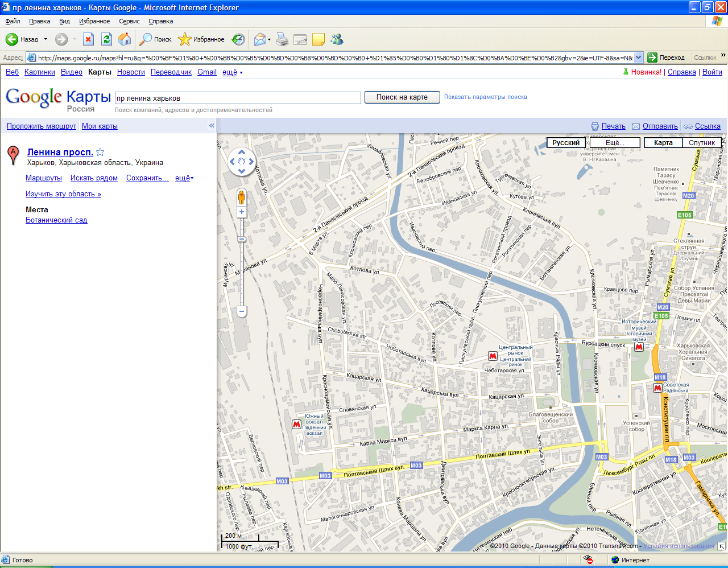Viewport: 728px width, 568px height.
Task: Click the Edit page toolbar icon
Action: (x=300, y=39)
